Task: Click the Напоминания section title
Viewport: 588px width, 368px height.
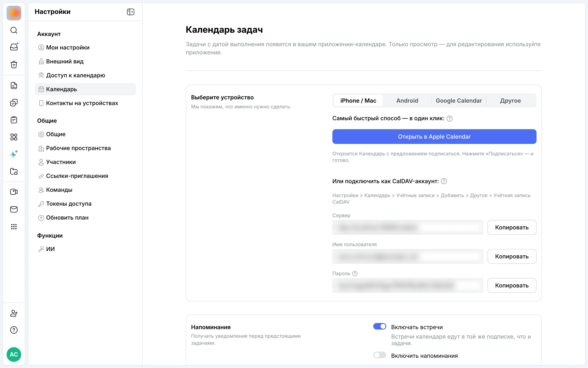Action: tap(211, 327)
